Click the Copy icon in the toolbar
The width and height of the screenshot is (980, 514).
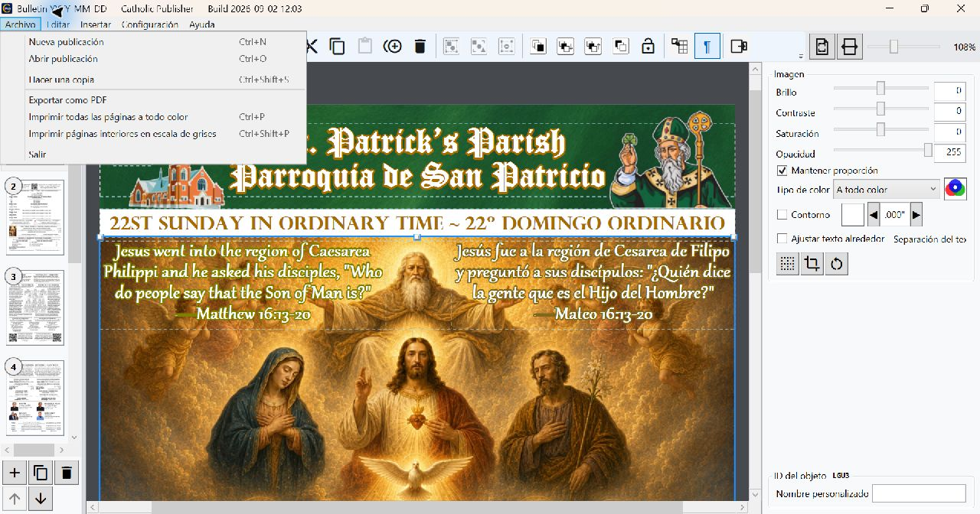point(337,47)
